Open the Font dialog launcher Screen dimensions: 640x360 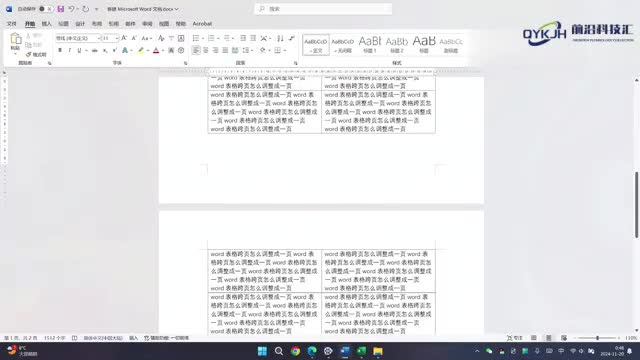tap(185, 63)
